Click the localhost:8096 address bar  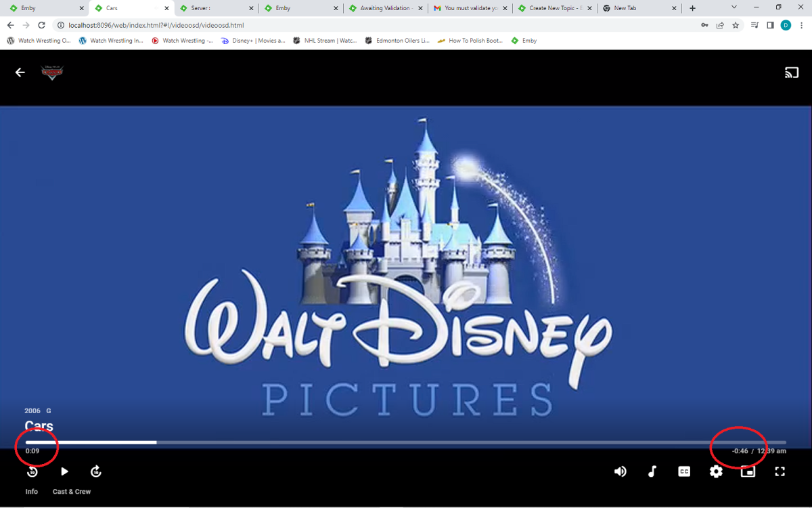[x=379, y=25]
